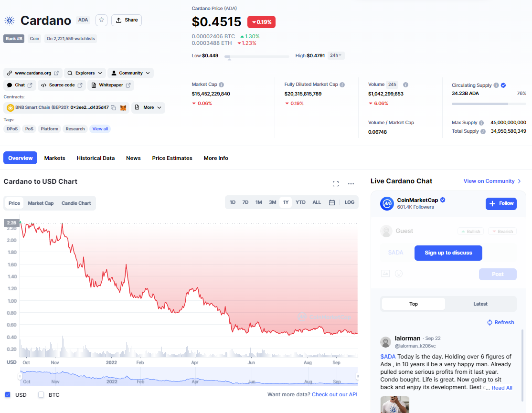Screen dimensions: 532x413
Task: Open the Historical Data tab
Action: [x=96, y=158]
